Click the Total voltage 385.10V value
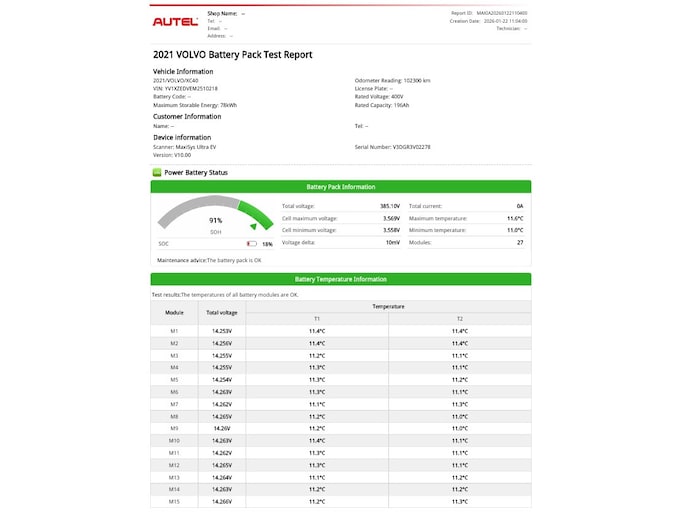The width and height of the screenshot is (685, 514). [389, 205]
